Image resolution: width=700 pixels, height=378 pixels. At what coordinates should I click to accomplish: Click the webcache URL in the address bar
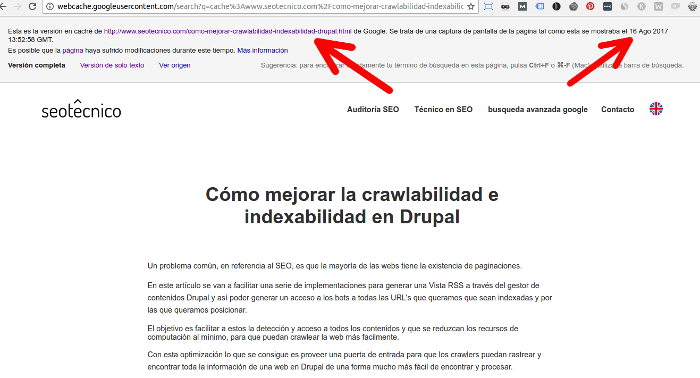260,7
